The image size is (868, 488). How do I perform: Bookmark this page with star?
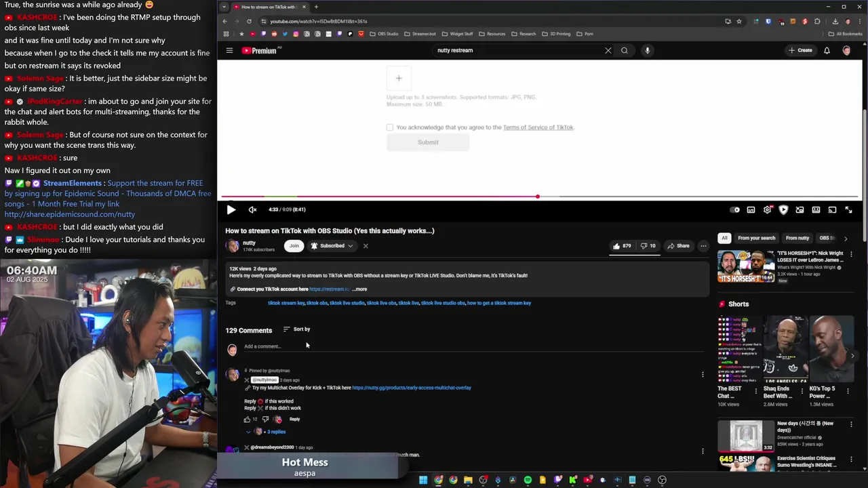click(741, 21)
